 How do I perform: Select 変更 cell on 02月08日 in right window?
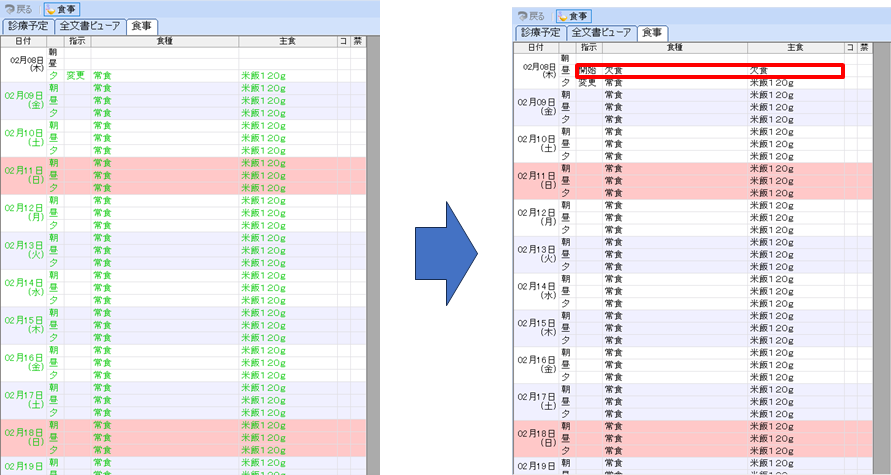click(x=588, y=83)
